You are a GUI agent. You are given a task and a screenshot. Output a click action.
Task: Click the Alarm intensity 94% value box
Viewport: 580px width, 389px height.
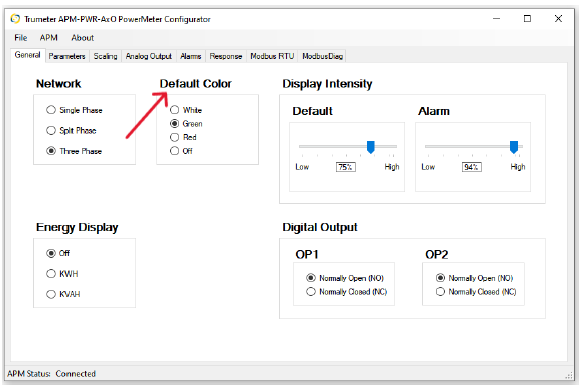[471, 167]
